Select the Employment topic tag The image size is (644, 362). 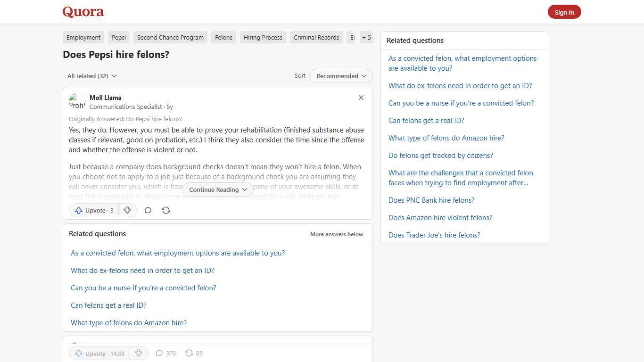[83, 37]
